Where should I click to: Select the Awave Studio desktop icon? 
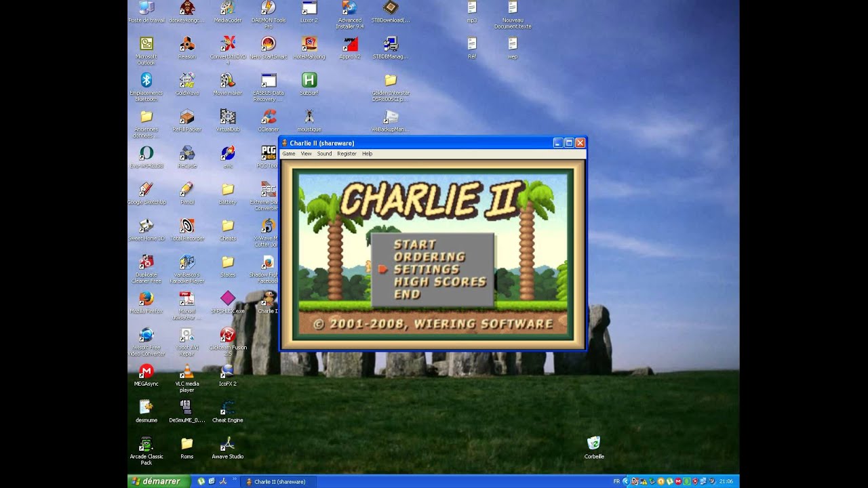[228, 448]
